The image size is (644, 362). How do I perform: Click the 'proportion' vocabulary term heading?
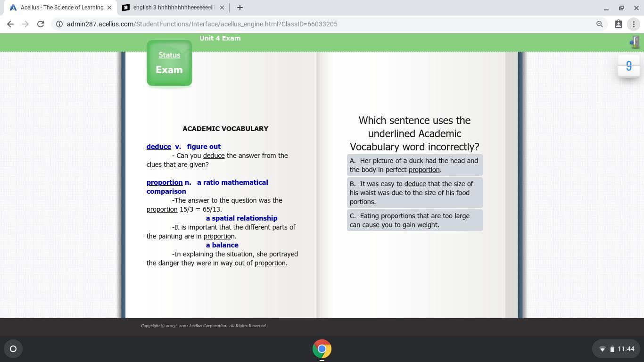[x=165, y=182]
